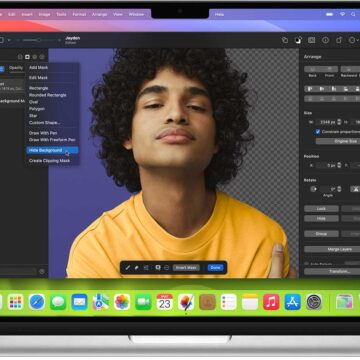360x360 pixels.
Task: Click the circled minus icon beside Invert Mask
Action: click(166, 268)
